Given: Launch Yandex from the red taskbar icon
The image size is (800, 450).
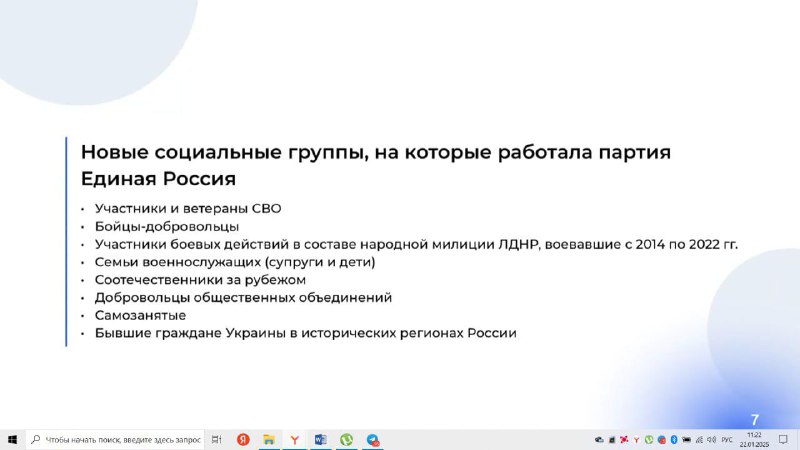Looking at the screenshot, I should pos(243,439).
